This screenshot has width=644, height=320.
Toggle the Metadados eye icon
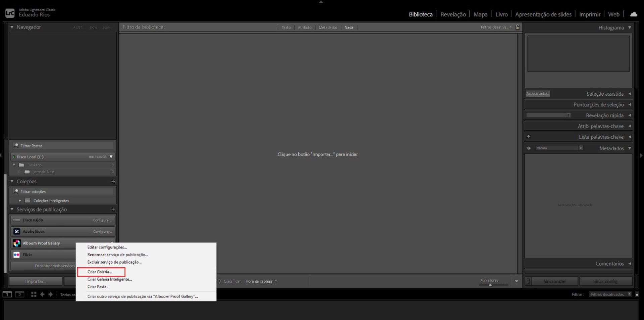528,148
